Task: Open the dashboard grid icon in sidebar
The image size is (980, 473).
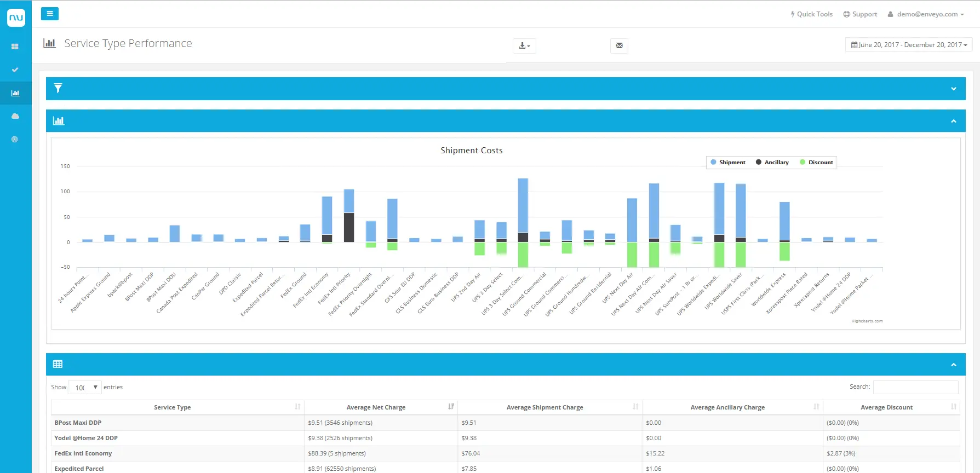Action: (15, 47)
